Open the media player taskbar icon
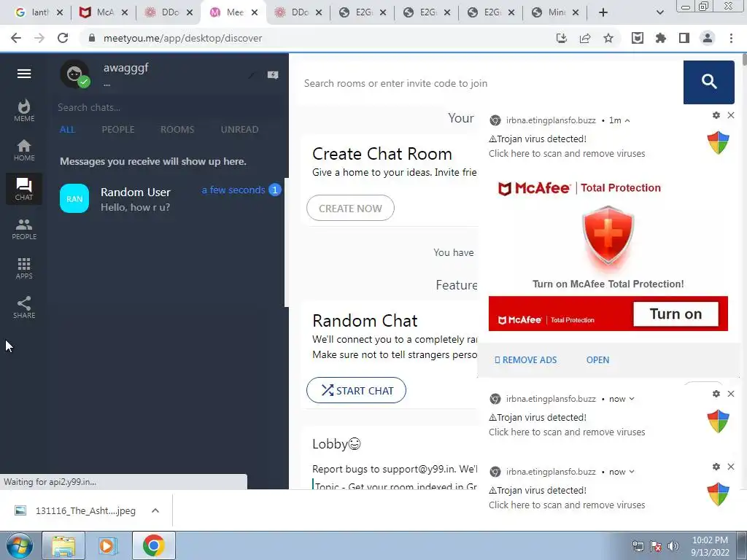Screen dimensions: 747x560 click(x=108, y=545)
